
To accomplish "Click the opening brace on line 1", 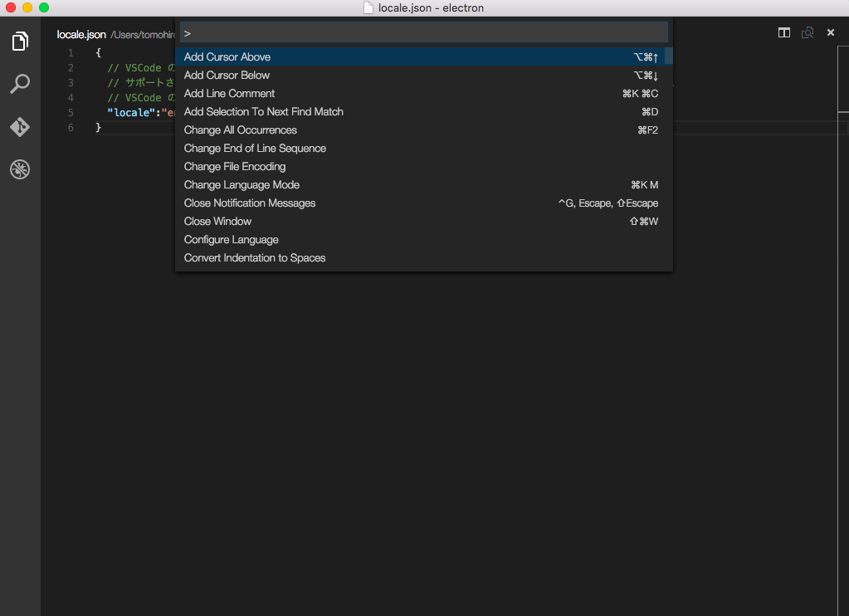I will 98,52.
